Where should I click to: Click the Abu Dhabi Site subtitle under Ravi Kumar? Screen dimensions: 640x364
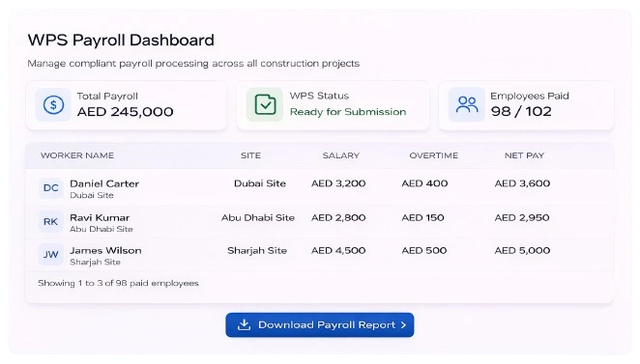point(102,229)
